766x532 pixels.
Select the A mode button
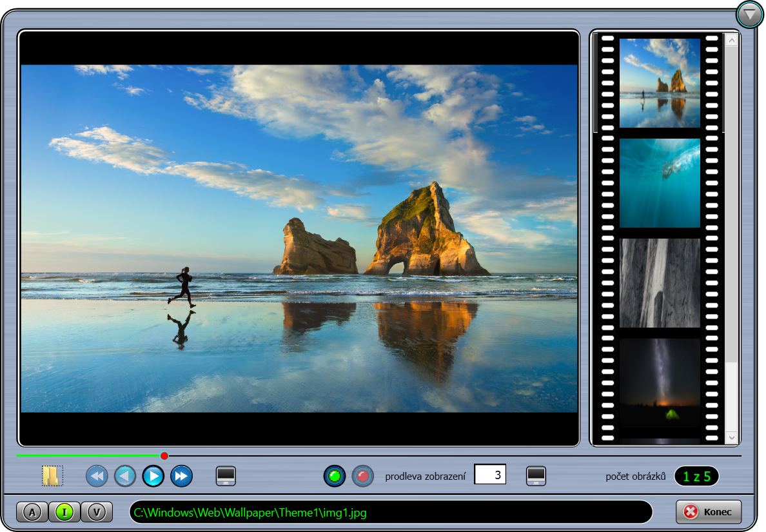click(x=32, y=512)
